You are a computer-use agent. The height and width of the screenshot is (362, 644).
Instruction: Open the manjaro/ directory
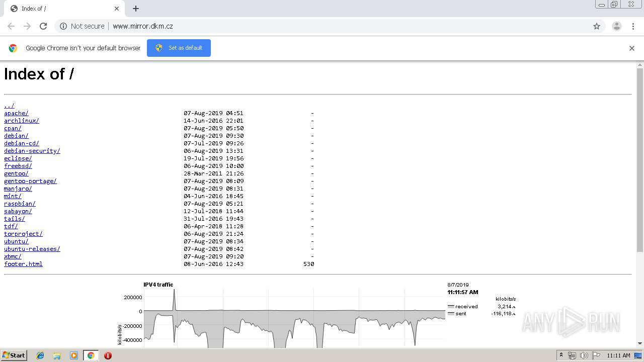point(18,189)
